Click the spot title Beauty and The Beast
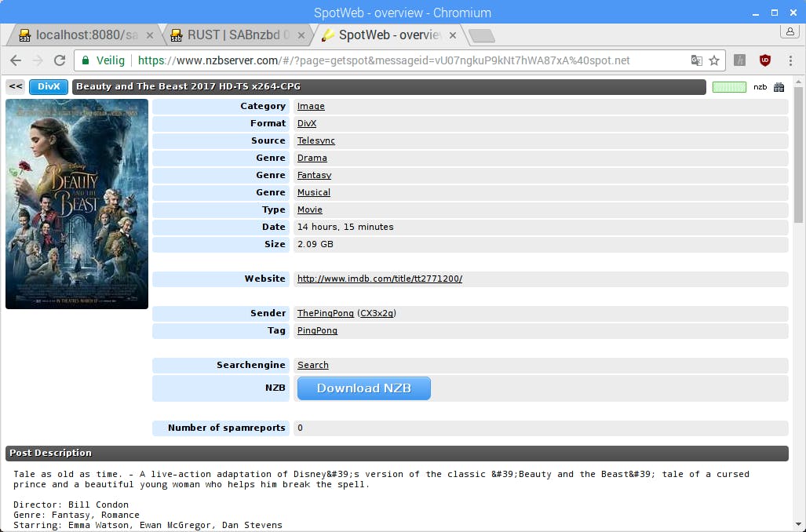 coord(188,86)
